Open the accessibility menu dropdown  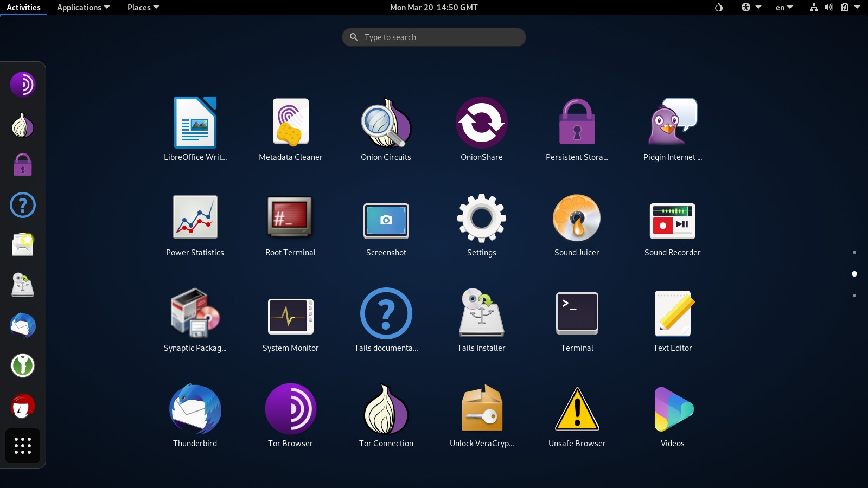(x=751, y=8)
